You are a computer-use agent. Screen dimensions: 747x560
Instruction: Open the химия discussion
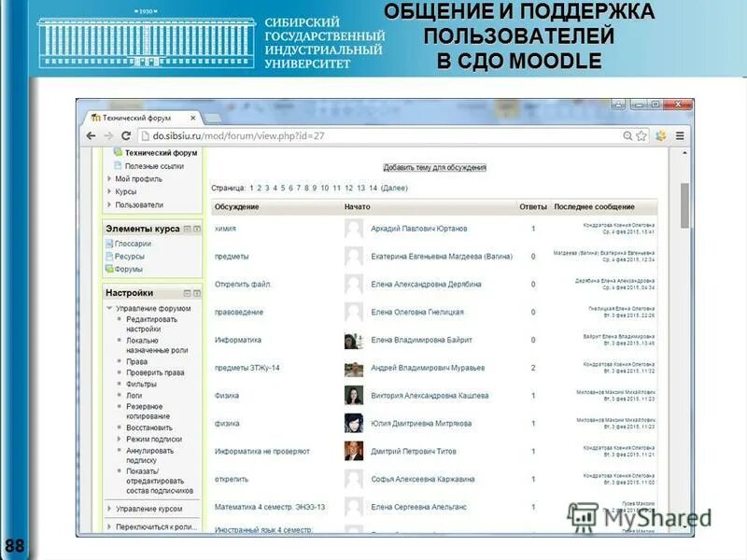[x=225, y=229]
